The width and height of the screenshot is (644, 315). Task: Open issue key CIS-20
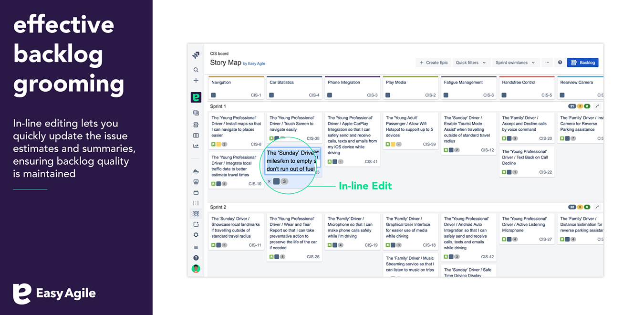546,138
